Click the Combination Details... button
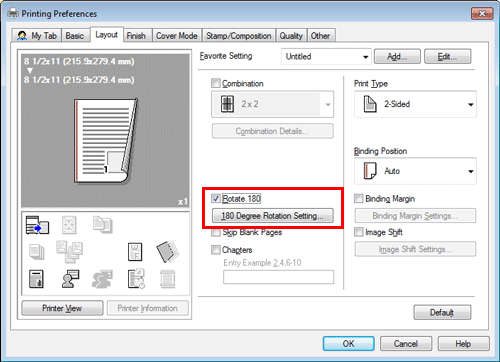The height and width of the screenshot is (362, 500). tap(272, 131)
